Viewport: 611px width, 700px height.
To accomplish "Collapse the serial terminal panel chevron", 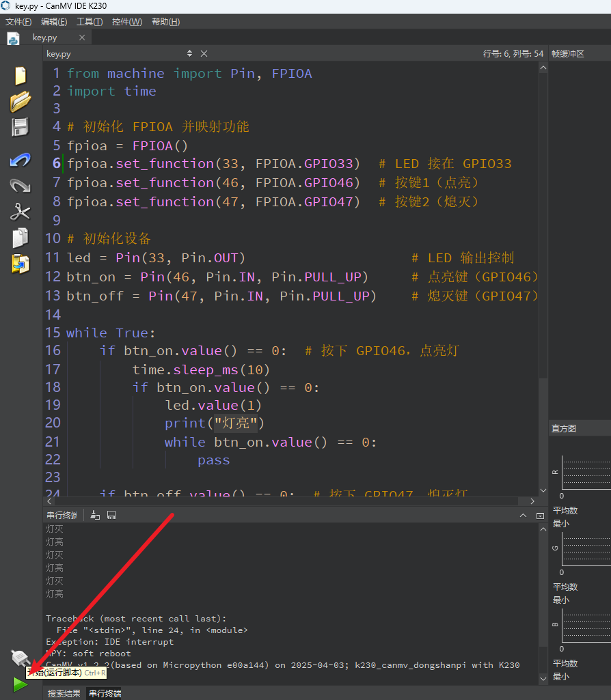I will tap(523, 516).
